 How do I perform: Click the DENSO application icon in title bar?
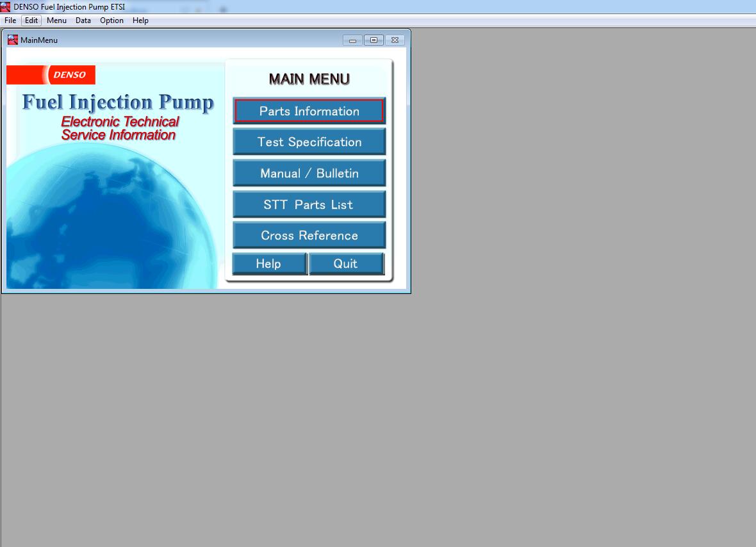coord(5,7)
